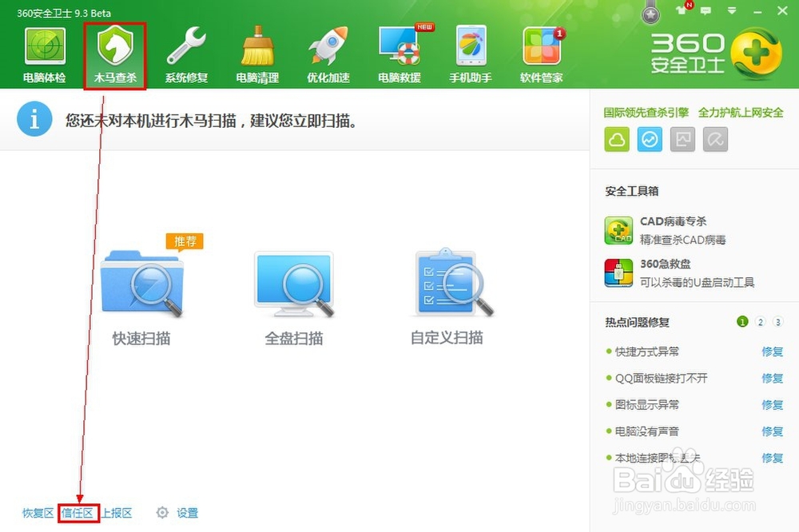Screen dimensions: 799x532
Task: Click 可以杀毒的U盘启动工具 description
Action: pos(697,282)
